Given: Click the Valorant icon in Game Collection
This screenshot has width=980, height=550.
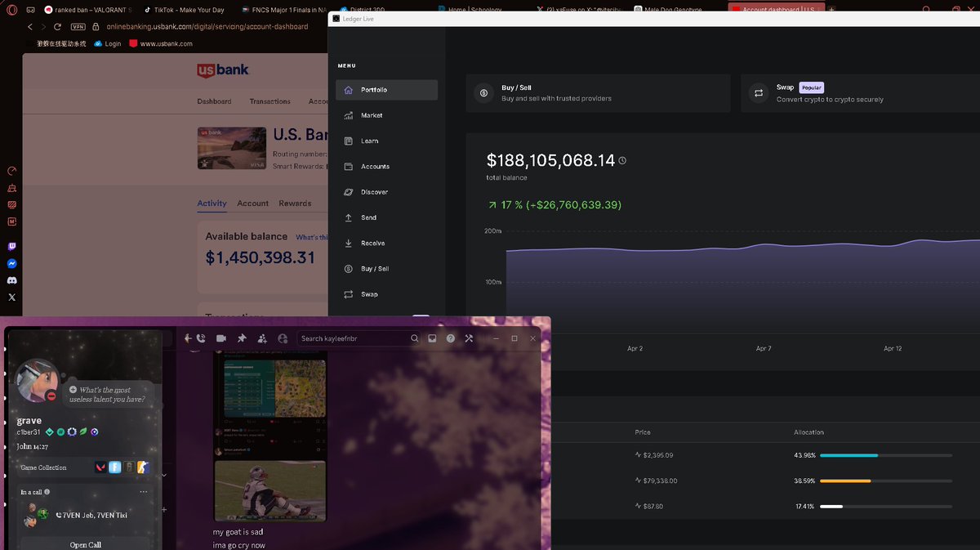Looking at the screenshot, I should [x=100, y=467].
